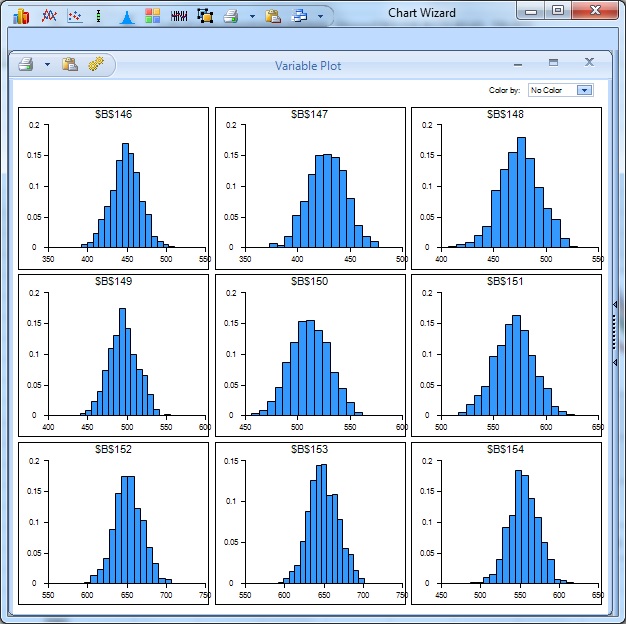Select the line plot icon

coord(47,16)
